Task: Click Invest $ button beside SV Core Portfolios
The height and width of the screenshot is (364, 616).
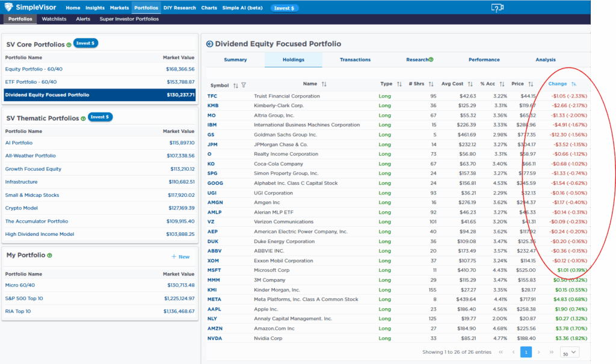Action: [x=85, y=43]
